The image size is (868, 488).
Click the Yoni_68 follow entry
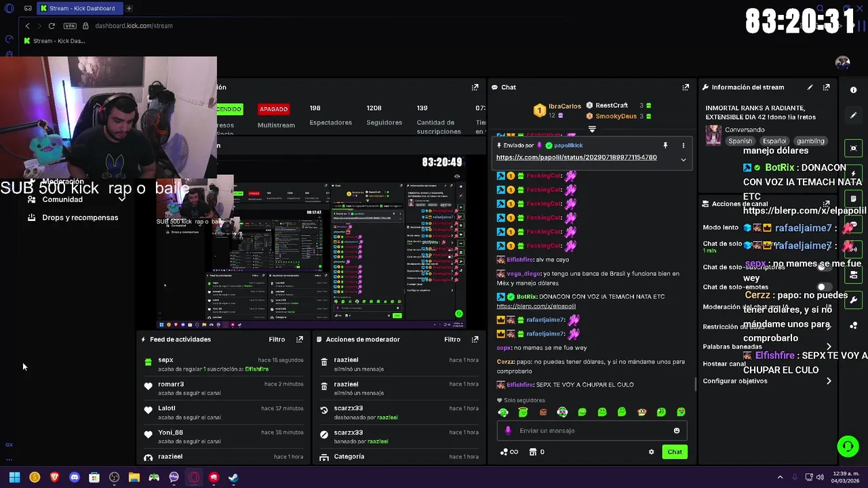[x=224, y=436]
